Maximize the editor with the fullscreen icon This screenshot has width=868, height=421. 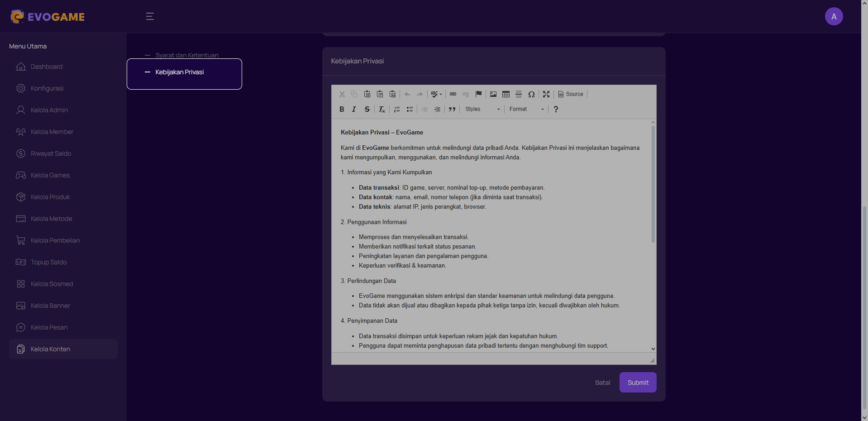[x=546, y=94]
